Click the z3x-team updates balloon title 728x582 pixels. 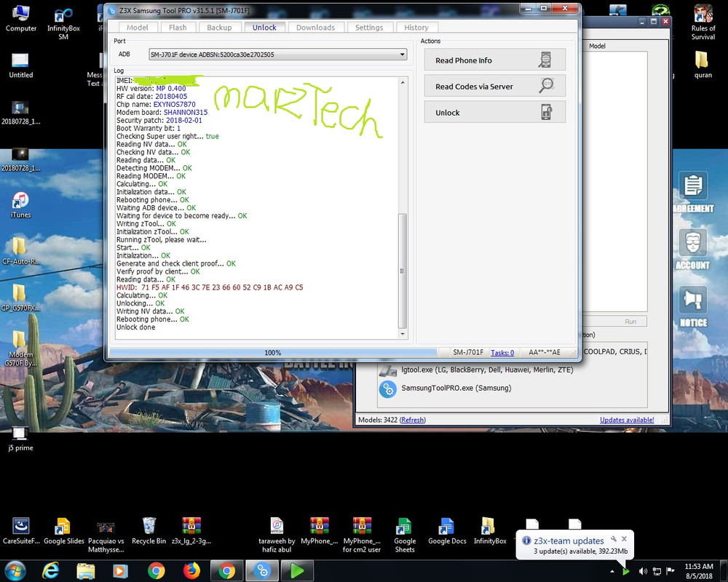(569, 541)
